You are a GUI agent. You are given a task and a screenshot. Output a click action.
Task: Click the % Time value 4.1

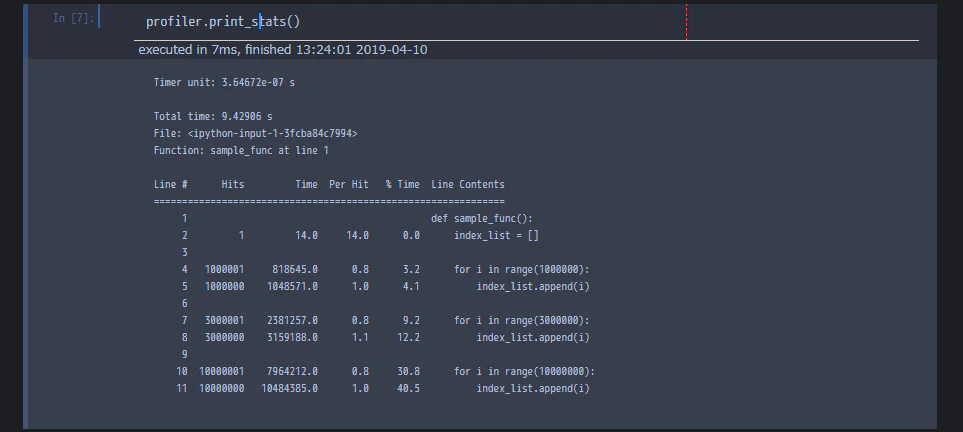pyautogui.click(x=411, y=286)
